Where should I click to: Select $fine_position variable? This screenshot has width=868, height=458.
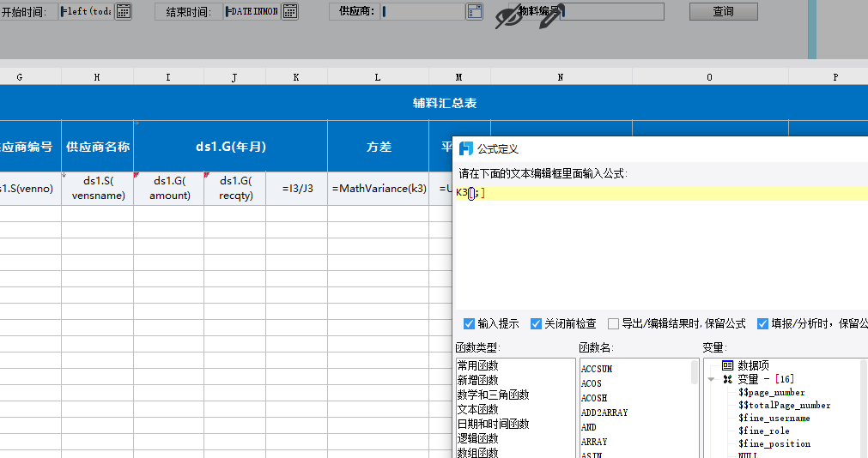click(774, 443)
